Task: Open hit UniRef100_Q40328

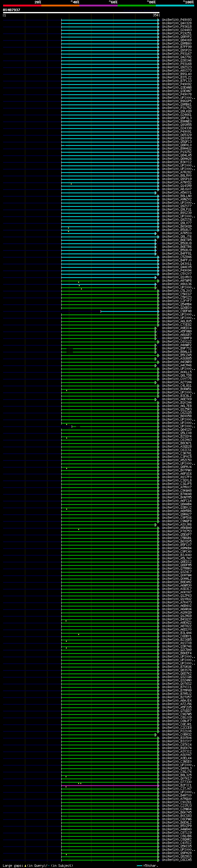Action: coord(177,23)
